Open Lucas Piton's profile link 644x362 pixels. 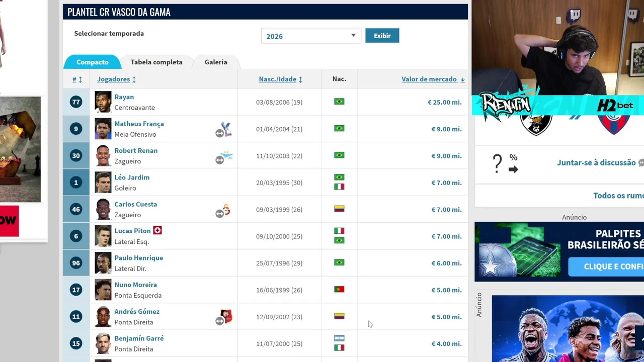pyautogui.click(x=132, y=231)
